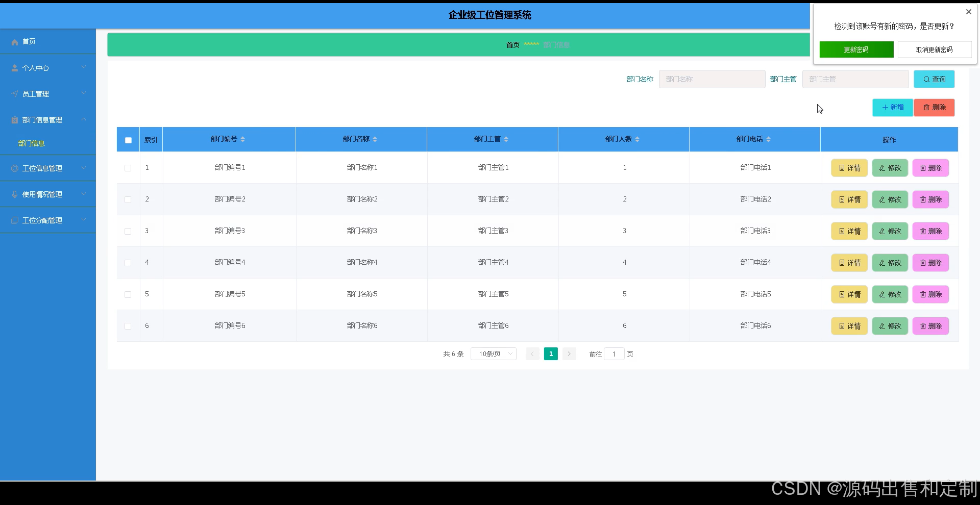Click 修改 for 部门编号3 row
Screen dimensions: 980x505
point(890,231)
